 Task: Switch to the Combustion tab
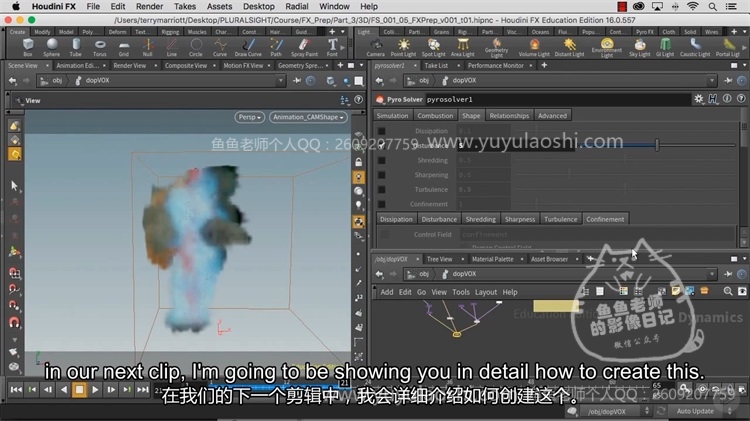pyautogui.click(x=435, y=116)
